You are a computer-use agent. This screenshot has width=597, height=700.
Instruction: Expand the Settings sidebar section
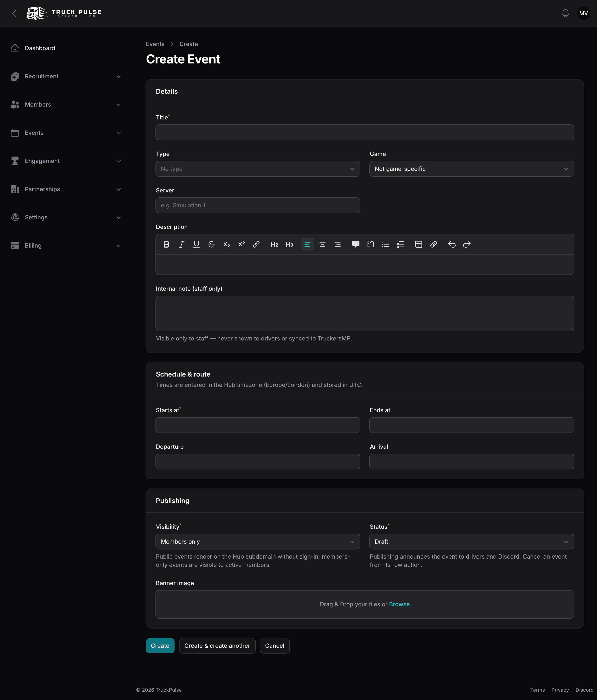tap(66, 217)
